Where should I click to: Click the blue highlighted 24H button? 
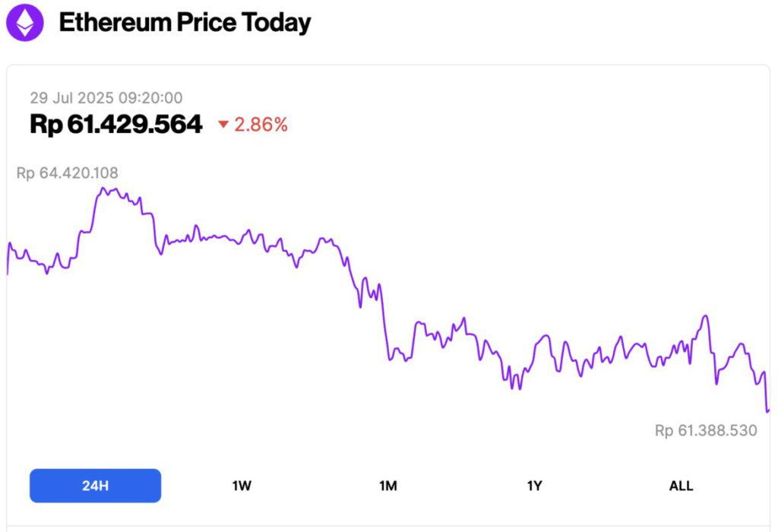94,485
